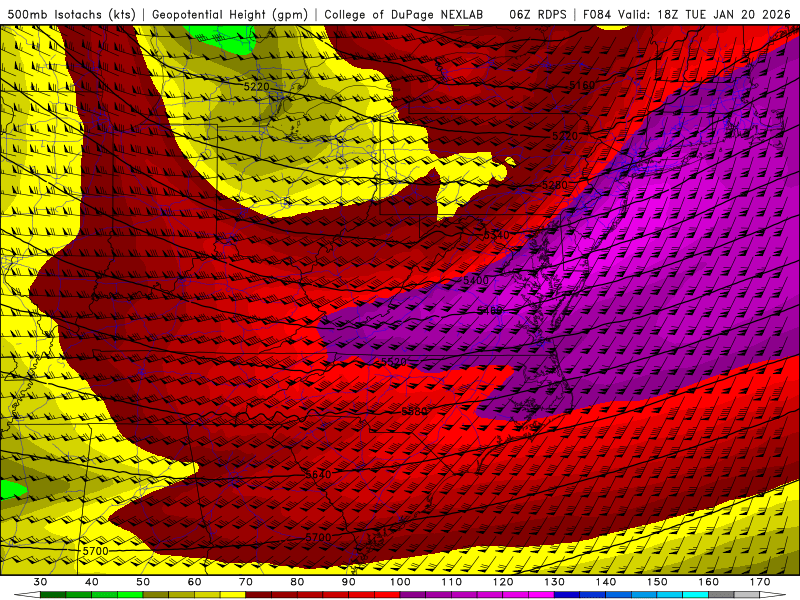Select the 50 legend value
The height and width of the screenshot is (600, 800).
(143, 582)
